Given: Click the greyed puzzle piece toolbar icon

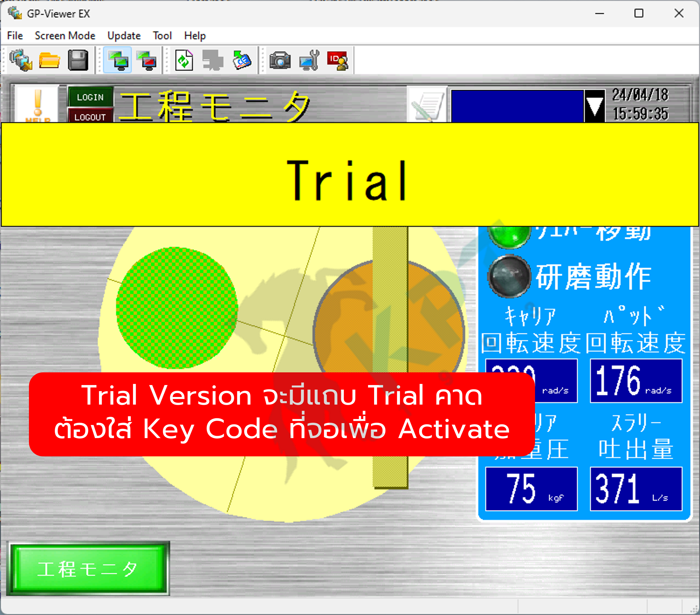Looking at the screenshot, I should click(x=213, y=60).
